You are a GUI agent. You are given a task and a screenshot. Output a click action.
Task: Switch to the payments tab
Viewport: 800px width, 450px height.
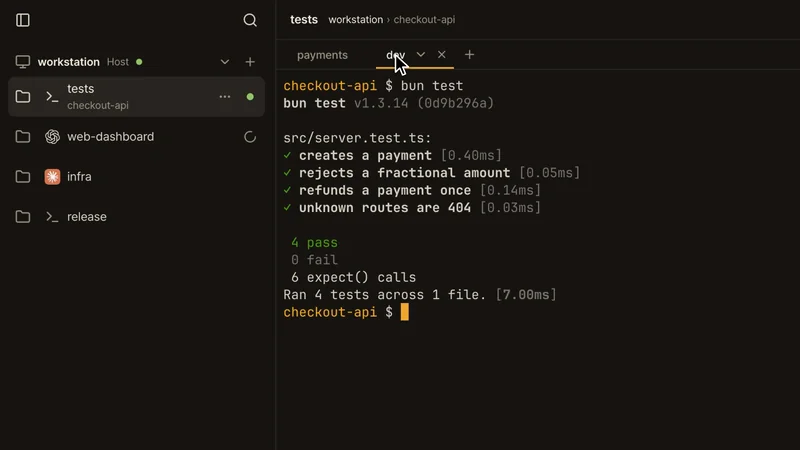(322, 55)
